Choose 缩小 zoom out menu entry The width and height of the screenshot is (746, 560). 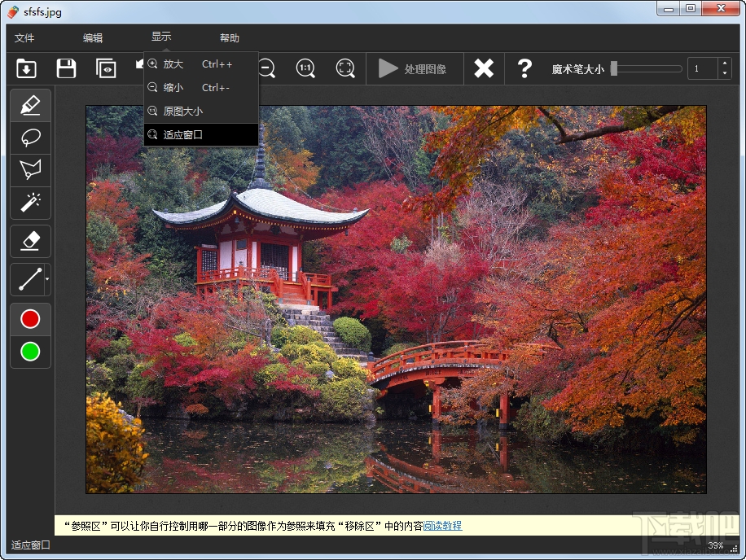(x=201, y=87)
